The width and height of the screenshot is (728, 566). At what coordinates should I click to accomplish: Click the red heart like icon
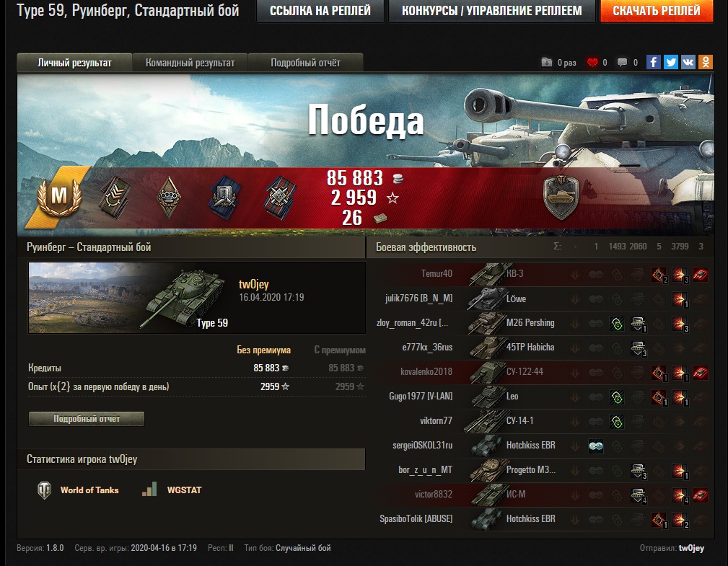[x=592, y=62]
